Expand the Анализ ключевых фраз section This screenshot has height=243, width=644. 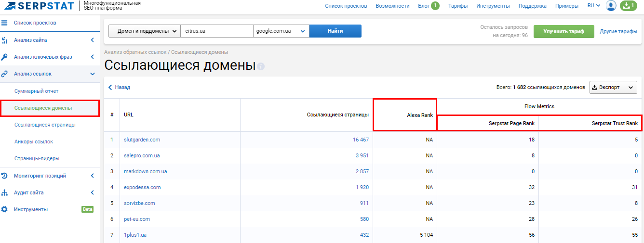click(x=92, y=57)
